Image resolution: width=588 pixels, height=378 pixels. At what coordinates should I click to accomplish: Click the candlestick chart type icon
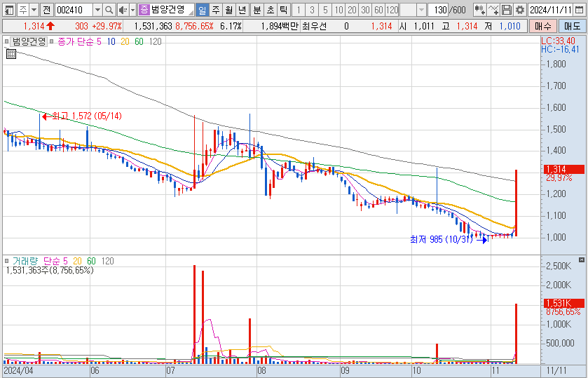tap(479, 10)
